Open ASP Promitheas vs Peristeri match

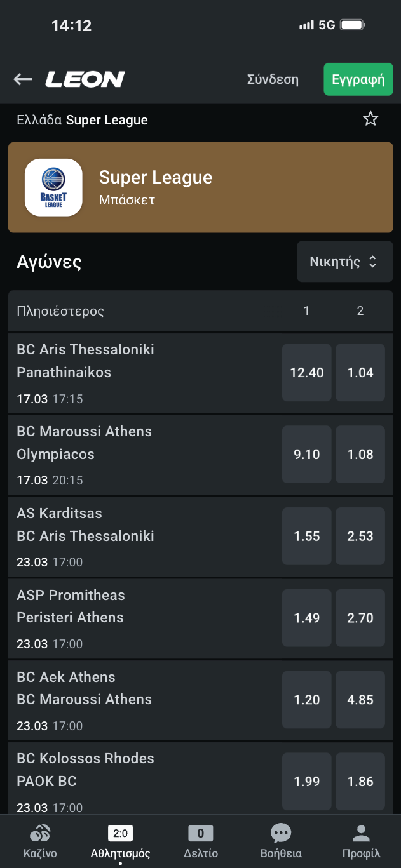pos(127,606)
